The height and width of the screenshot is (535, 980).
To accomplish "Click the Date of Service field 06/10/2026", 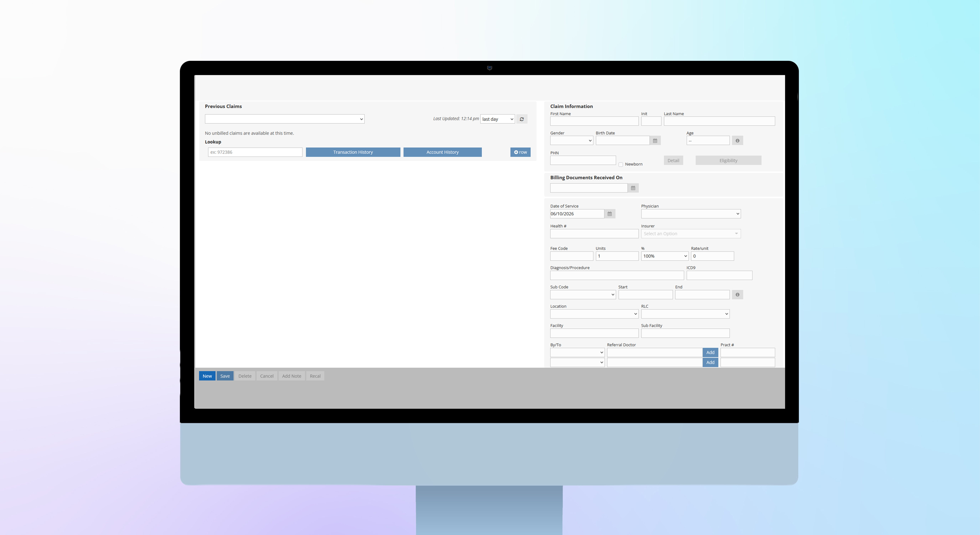I will [577, 214].
